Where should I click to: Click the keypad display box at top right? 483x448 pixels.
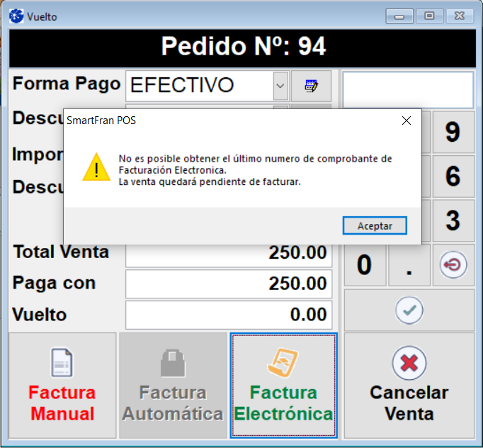click(x=408, y=89)
